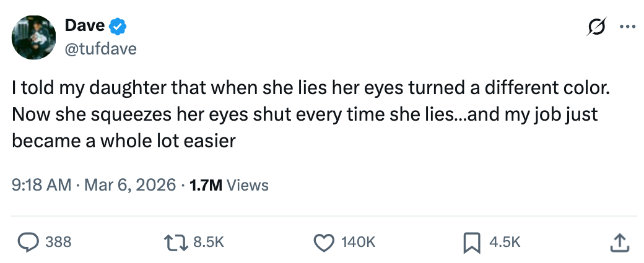Click the blue verified badge beside Dave

[x=118, y=26]
